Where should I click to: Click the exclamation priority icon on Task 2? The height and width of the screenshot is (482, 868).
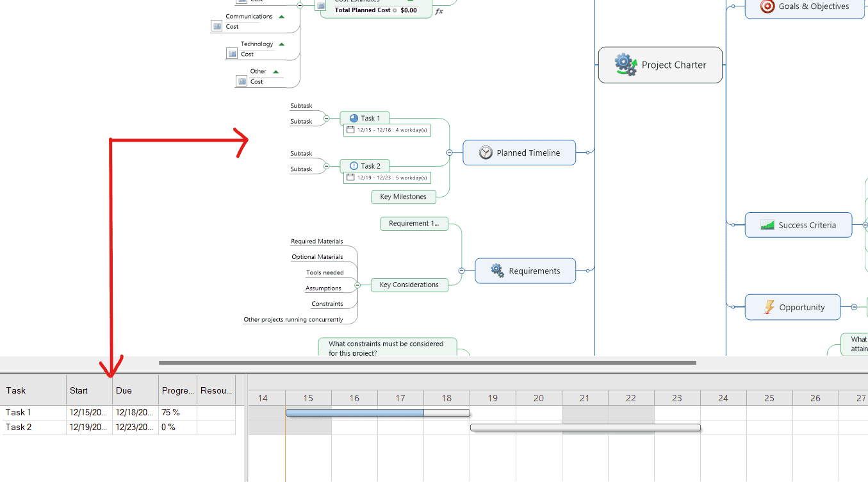tap(354, 166)
